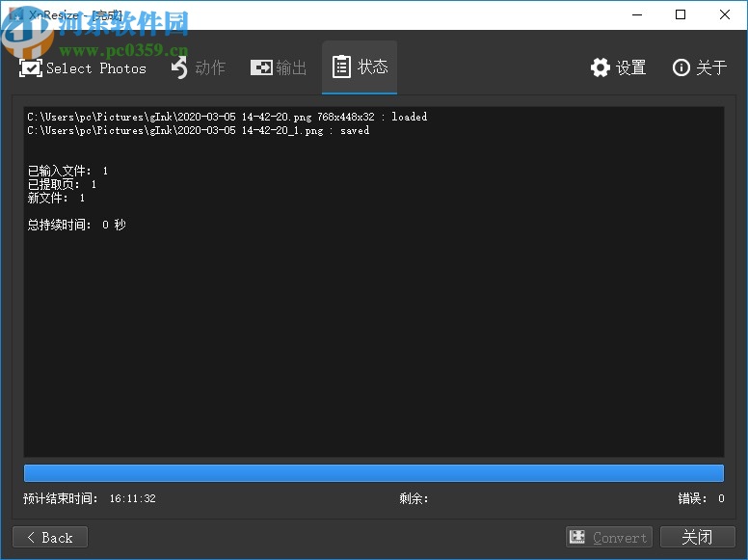Close the XnResize window
The width and height of the screenshot is (748, 560).
(x=725, y=14)
